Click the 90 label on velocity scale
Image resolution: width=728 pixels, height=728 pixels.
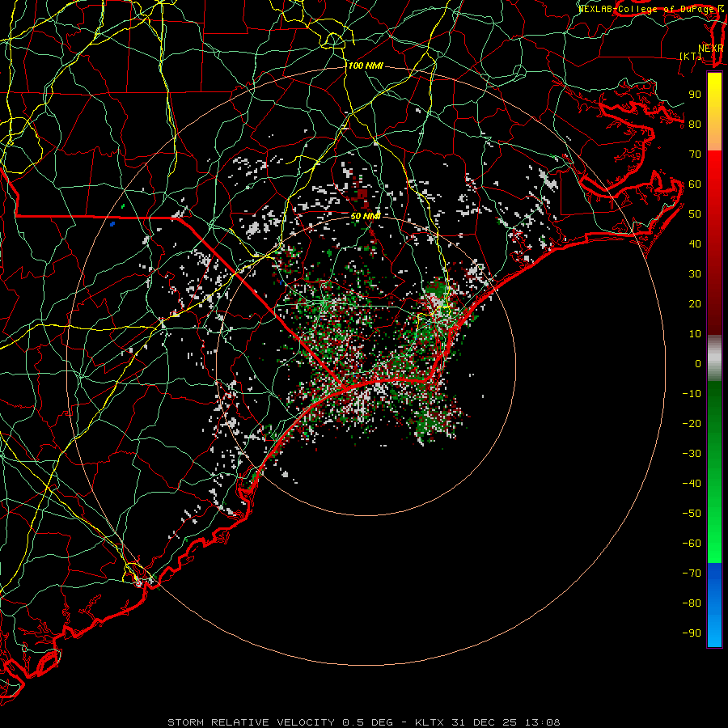coord(695,95)
